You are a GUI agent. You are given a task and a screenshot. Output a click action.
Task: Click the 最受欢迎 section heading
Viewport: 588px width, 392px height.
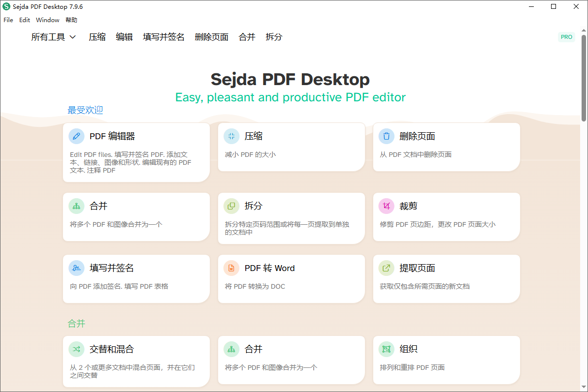click(85, 110)
